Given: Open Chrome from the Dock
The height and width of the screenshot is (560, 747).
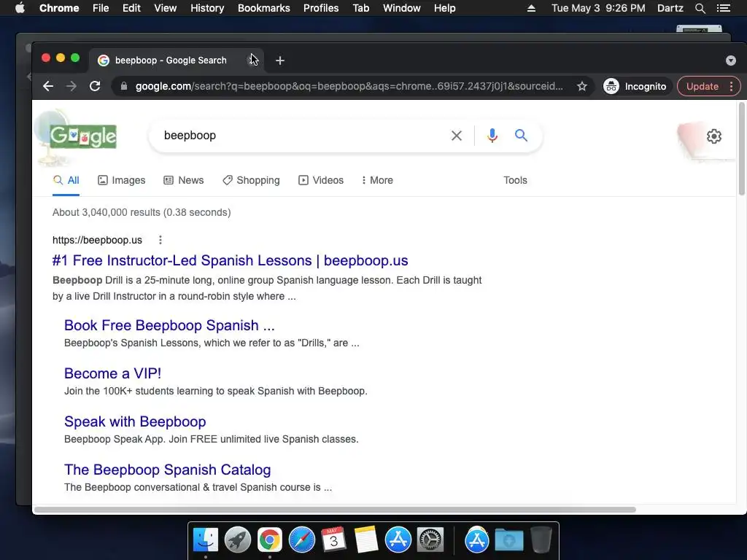Looking at the screenshot, I should (x=270, y=540).
